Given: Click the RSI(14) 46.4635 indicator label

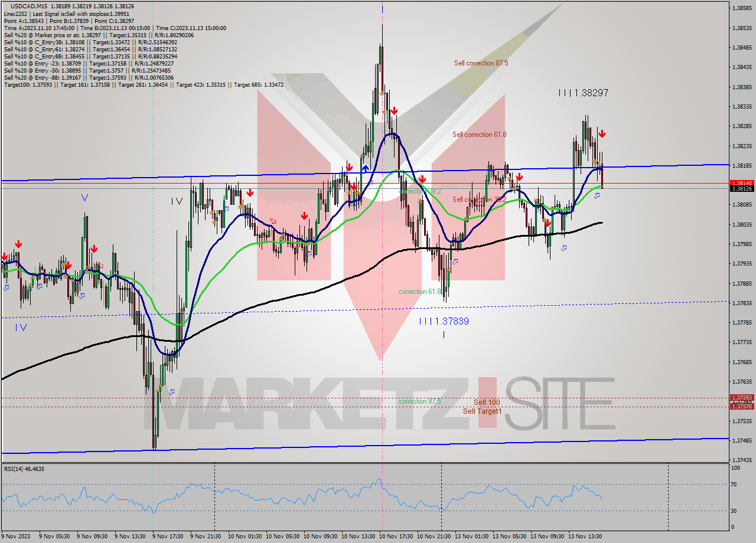Looking at the screenshot, I should click(x=24, y=469).
